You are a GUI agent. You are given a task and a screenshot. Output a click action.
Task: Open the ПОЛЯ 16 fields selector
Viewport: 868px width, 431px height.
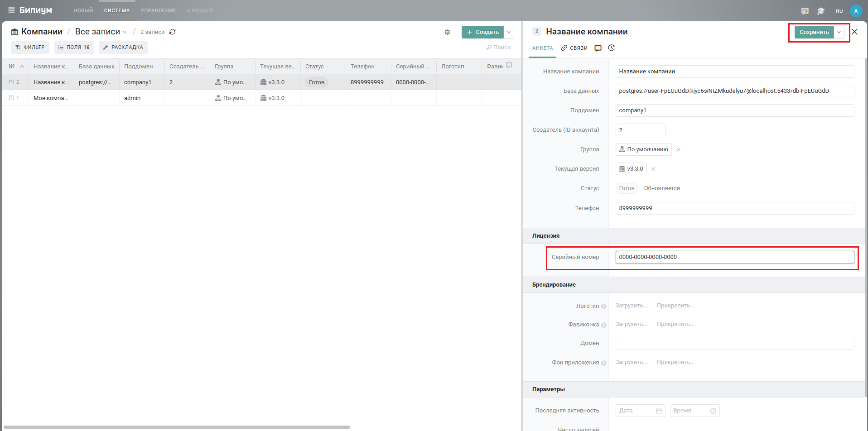(x=74, y=47)
